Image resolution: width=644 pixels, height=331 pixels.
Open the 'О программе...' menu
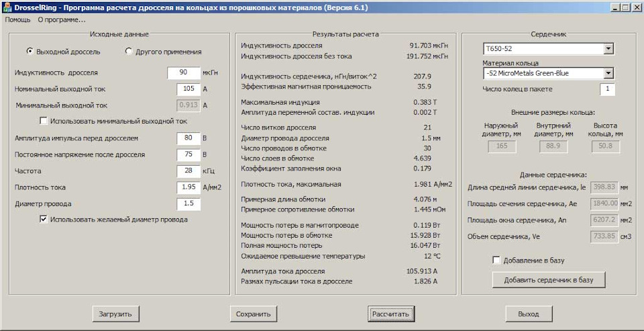(x=61, y=19)
